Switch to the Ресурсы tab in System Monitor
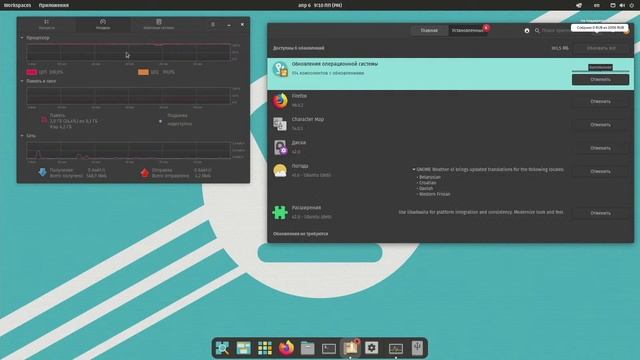This screenshot has height=360, width=640. coord(103,24)
